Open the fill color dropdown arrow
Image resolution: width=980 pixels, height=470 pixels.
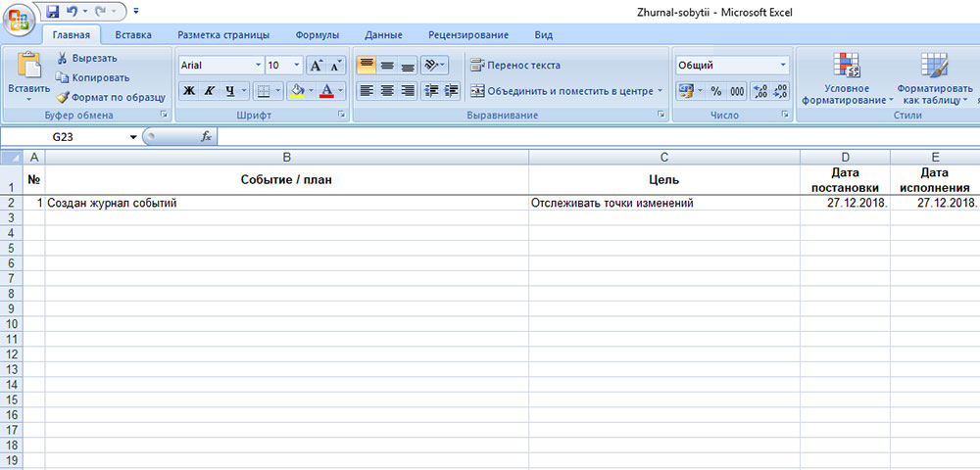click(x=312, y=91)
